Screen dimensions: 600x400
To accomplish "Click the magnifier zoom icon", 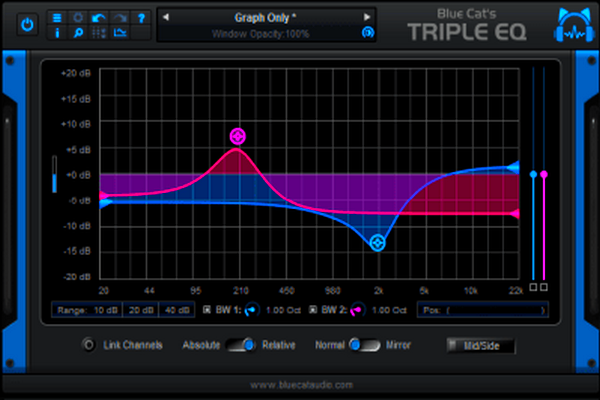I will [78, 33].
